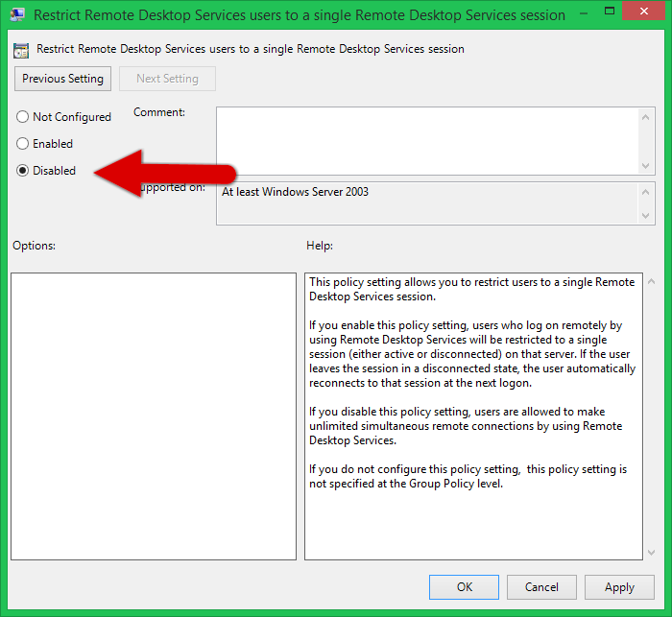Click the Comment box scroll up arrow

[647, 116]
